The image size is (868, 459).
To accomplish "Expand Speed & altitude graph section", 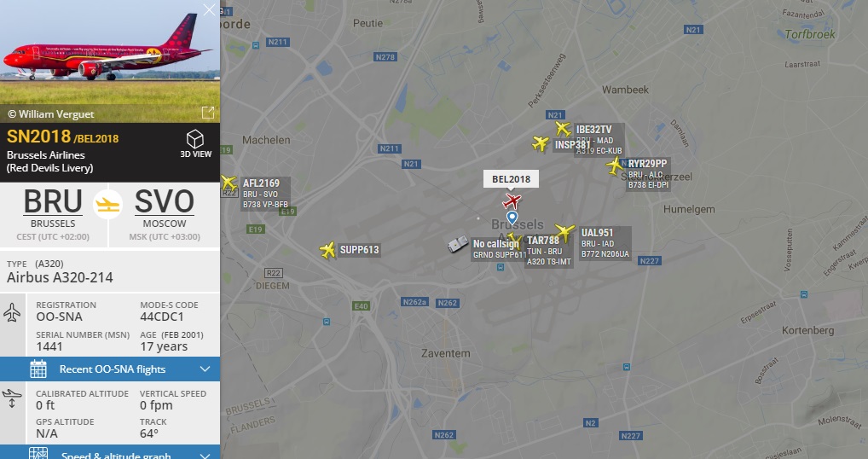I will click(110, 453).
